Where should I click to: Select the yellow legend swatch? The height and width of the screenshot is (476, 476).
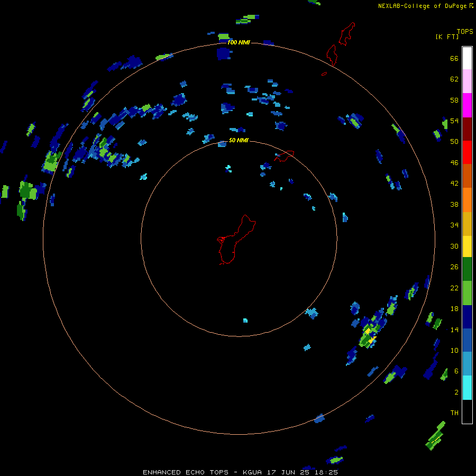(467, 246)
